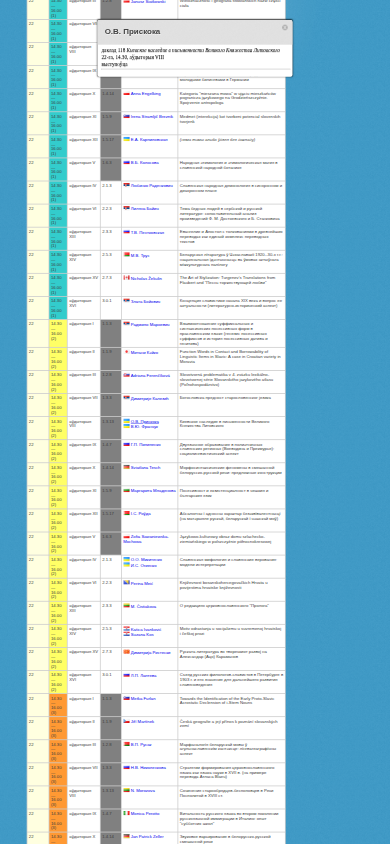Click the Slovenian flag beside Mirko Furlan
390x844 pixels.
coord(126,698)
